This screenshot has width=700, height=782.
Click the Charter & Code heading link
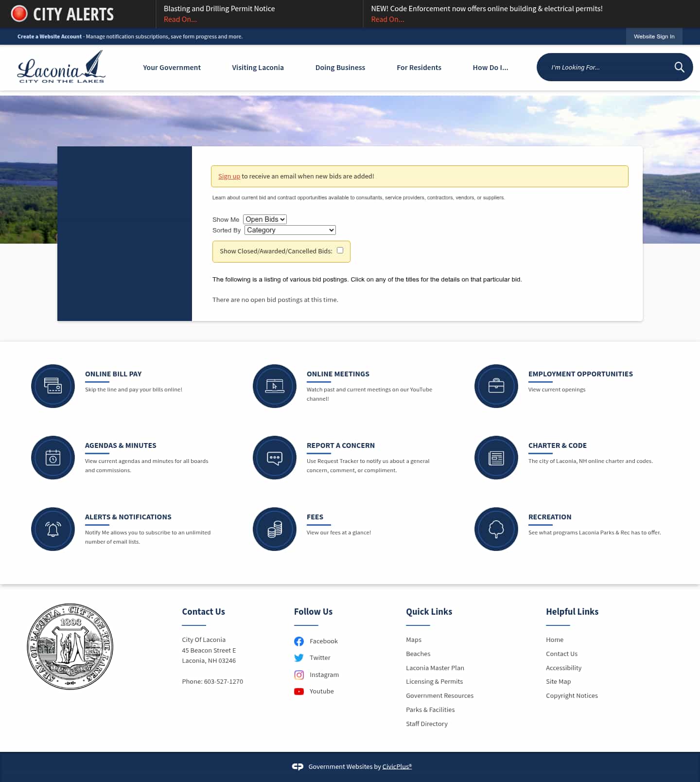click(x=558, y=445)
